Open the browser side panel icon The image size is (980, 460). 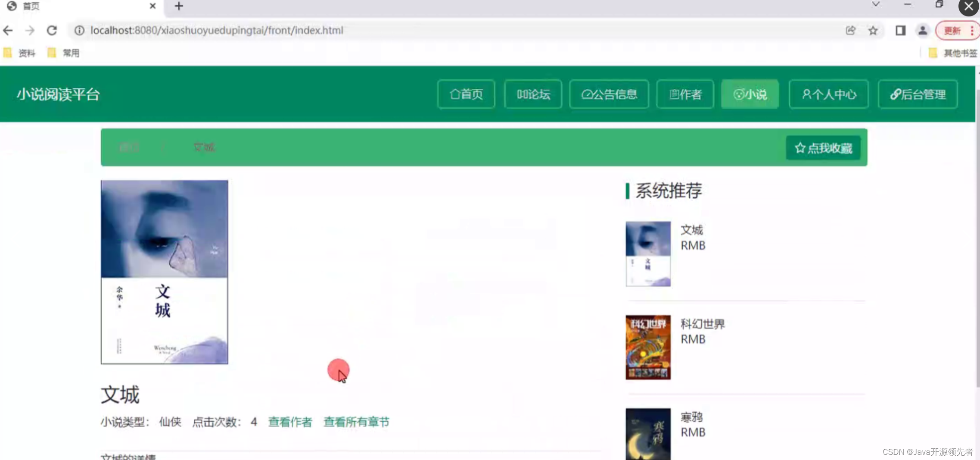tap(900, 31)
